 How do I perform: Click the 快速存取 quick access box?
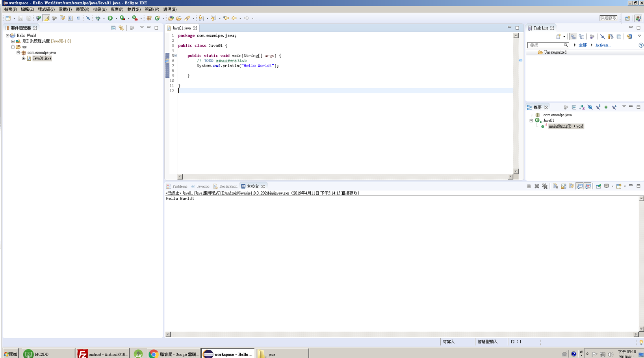tap(608, 18)
